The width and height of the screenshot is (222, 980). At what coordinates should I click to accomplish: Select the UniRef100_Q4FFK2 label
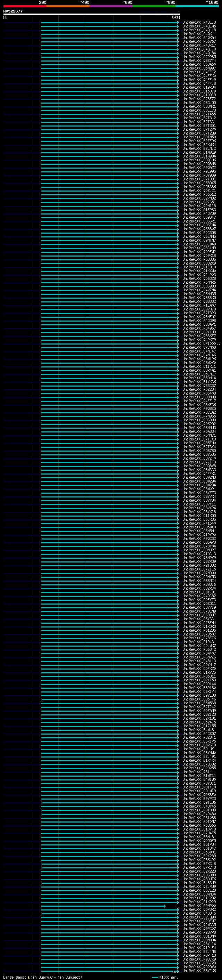pyautogui.click(x=199, y=72)
